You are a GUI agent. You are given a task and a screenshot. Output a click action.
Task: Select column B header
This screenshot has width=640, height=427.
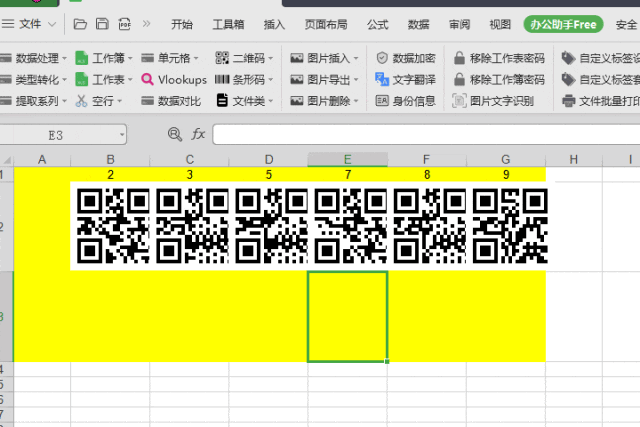tap(110, 160)
